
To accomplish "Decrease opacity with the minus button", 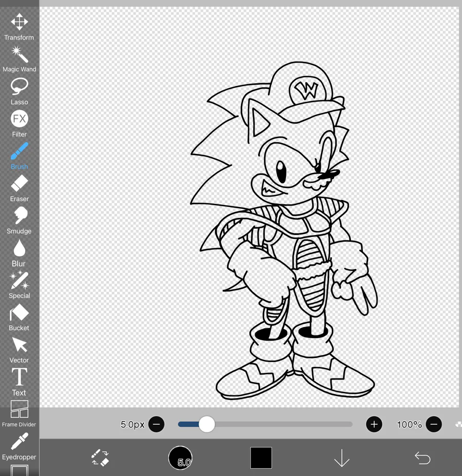I will [434, 424].
